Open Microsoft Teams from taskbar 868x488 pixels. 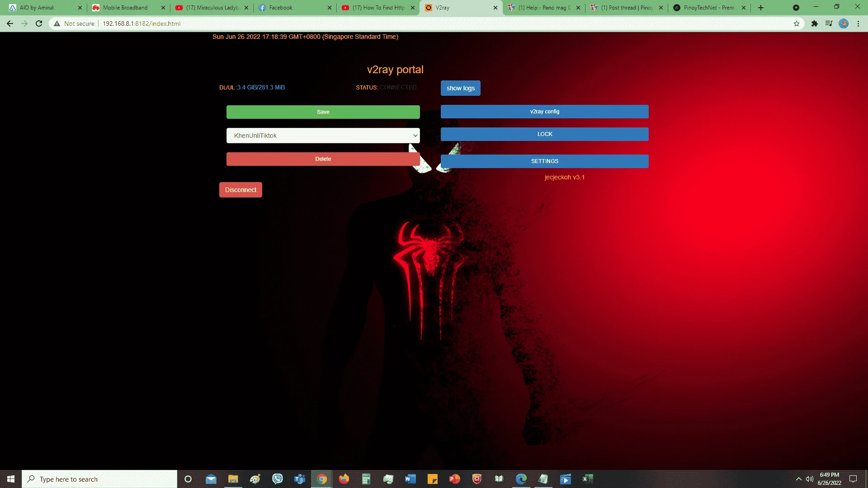click(299, 479)
